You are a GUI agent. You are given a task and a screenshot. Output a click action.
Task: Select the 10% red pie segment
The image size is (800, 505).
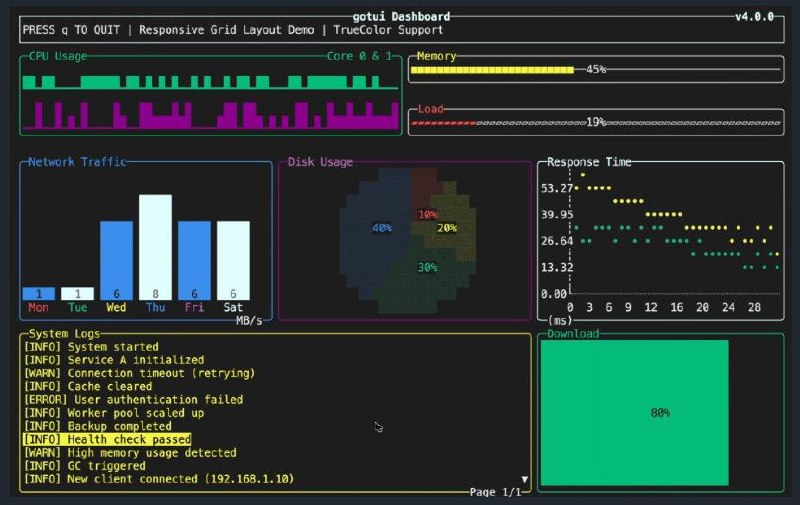[426, 206]
